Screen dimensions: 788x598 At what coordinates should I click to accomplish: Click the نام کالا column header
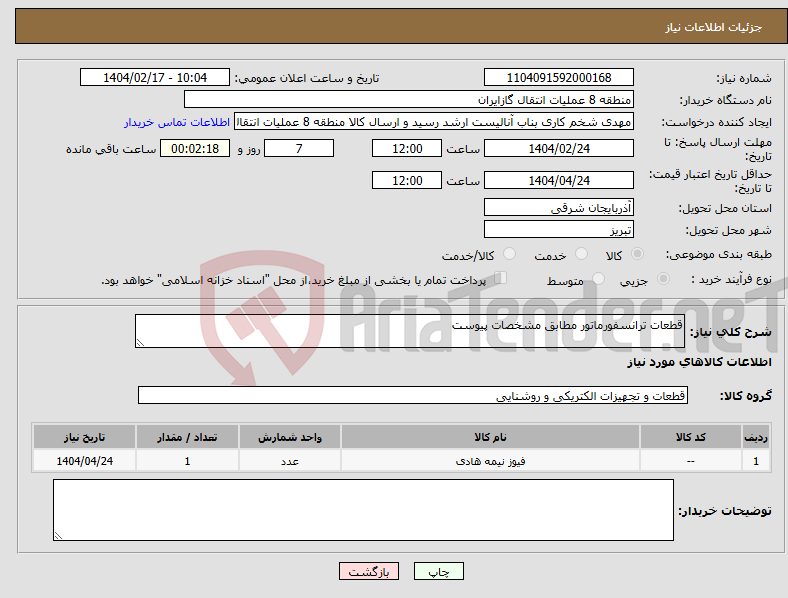490,437
